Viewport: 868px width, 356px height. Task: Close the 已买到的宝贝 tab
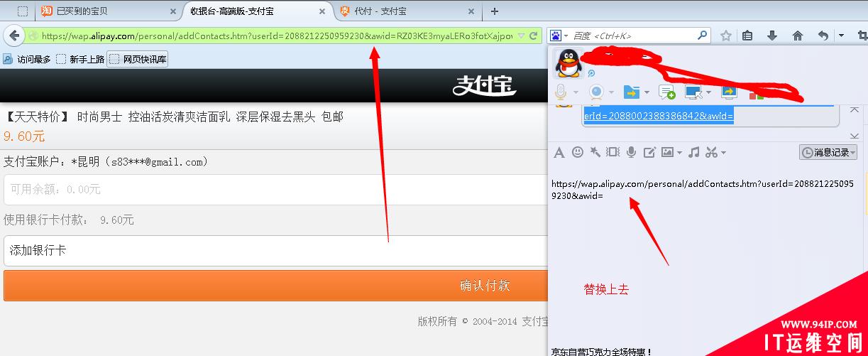[172, 11]
